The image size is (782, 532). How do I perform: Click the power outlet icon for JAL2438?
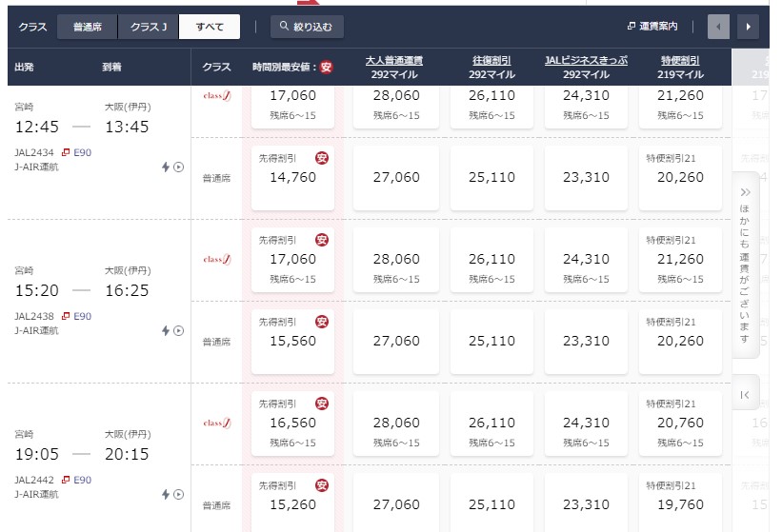(x=166, y=331)
